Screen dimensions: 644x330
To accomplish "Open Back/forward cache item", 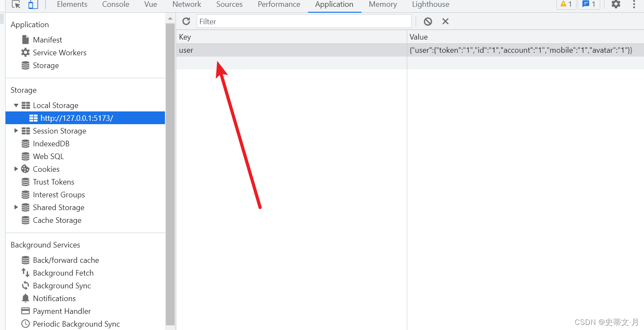I will tap(66, 260).
